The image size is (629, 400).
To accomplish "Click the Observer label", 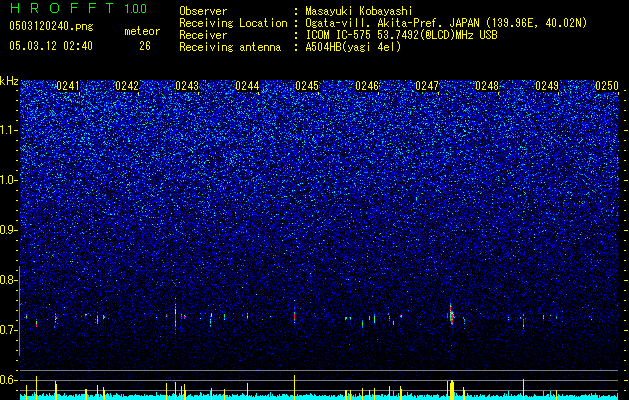I will click(x=203, y=11).
